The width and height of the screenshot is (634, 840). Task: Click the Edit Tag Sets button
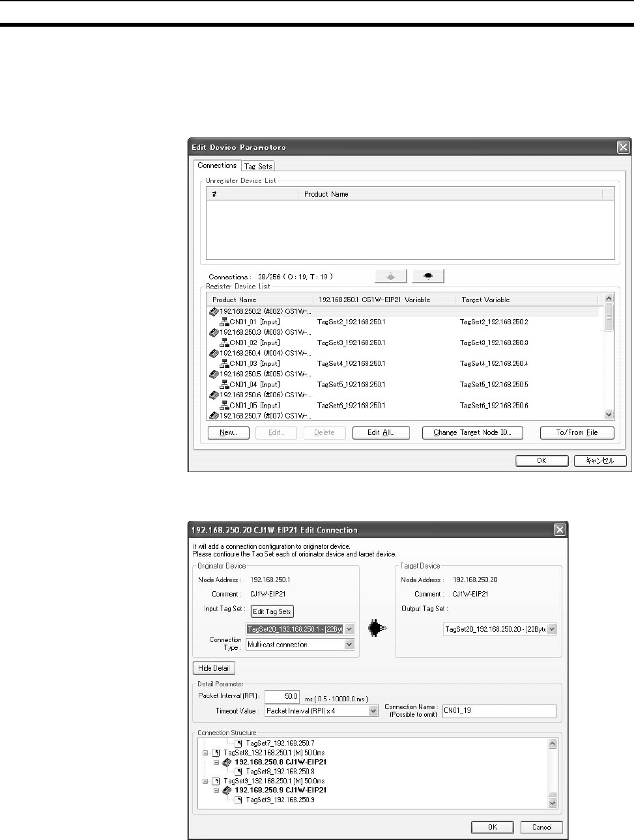coord(272,611)
